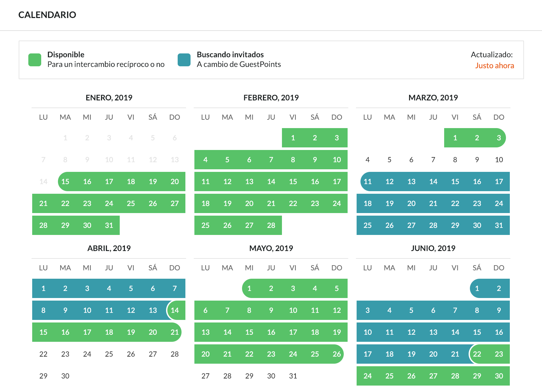
Task: Click the JUNIO, 2019 month title
Action: click(433, 248)
